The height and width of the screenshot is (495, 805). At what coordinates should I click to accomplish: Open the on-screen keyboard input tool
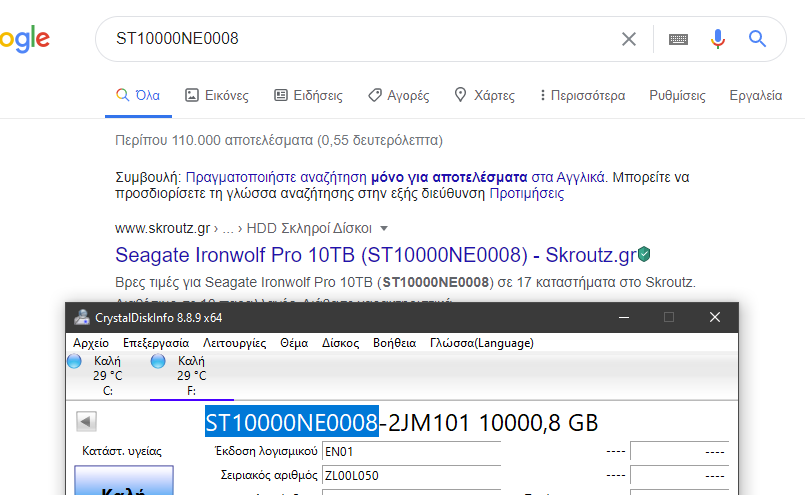678,39
